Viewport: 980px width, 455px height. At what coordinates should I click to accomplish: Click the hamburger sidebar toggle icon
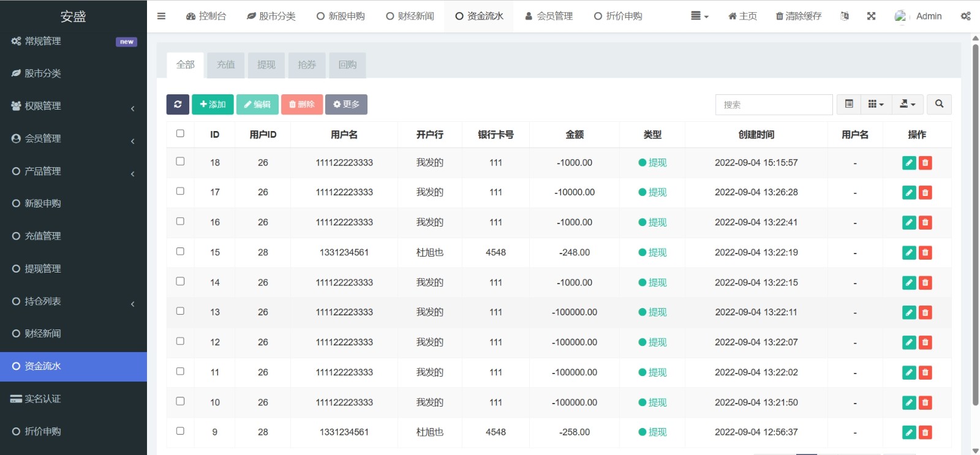click(x=161, y=17)
